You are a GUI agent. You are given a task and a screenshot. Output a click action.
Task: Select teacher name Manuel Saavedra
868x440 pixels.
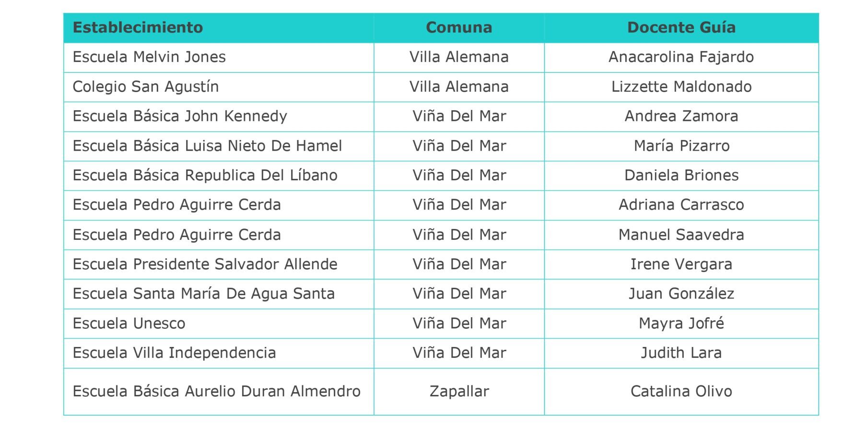pos(681,235)
